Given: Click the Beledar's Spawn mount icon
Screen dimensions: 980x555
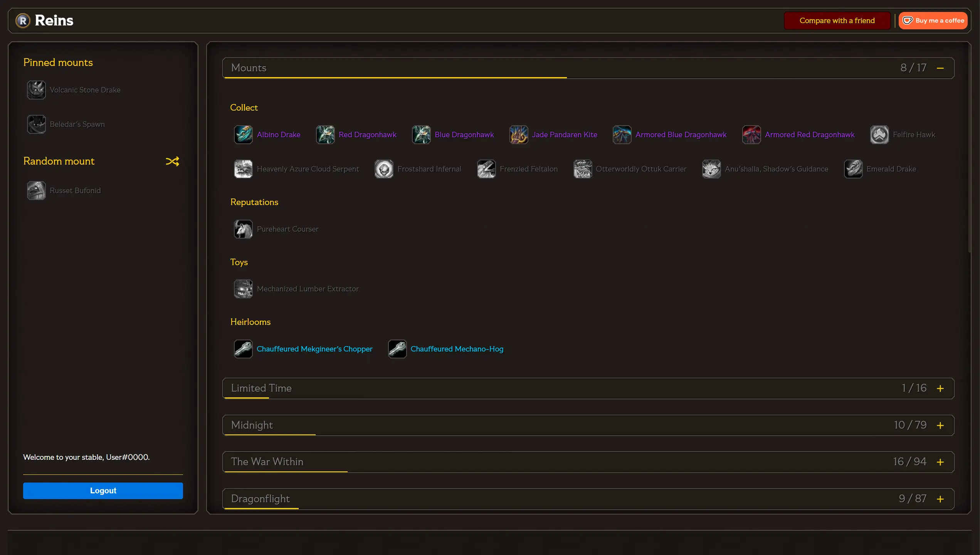Looking at the screenshot, I should 36,124.
